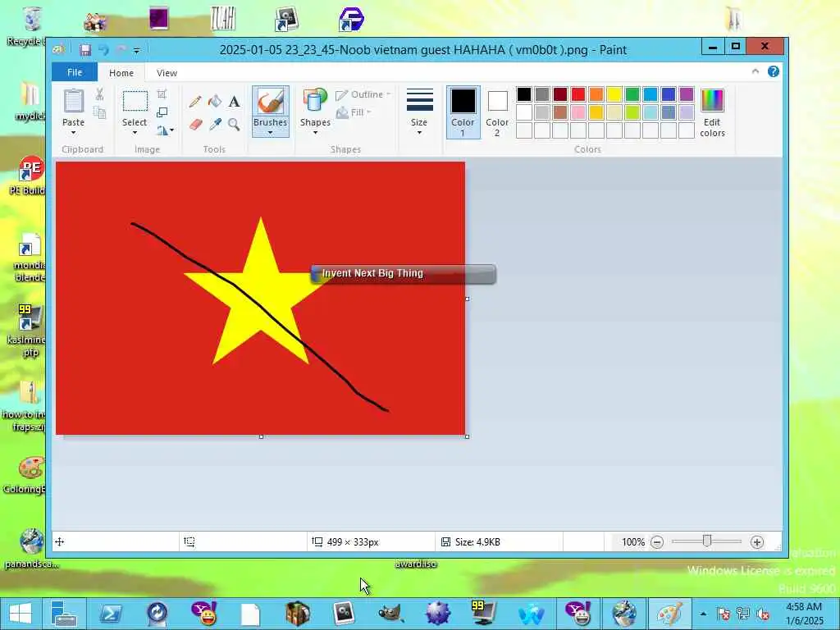Select the Pencil tool
This screenshot has height=630, width=840.
coord(195,101)
